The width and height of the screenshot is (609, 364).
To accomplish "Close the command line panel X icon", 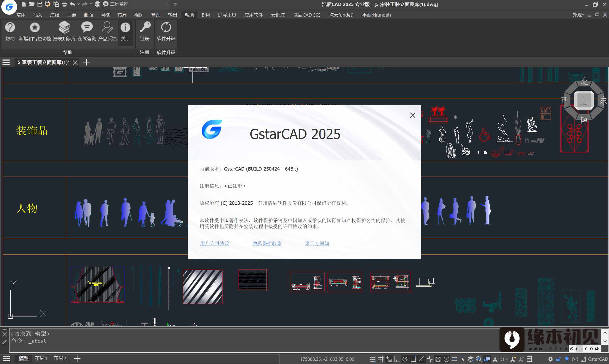I will point(4,334).
